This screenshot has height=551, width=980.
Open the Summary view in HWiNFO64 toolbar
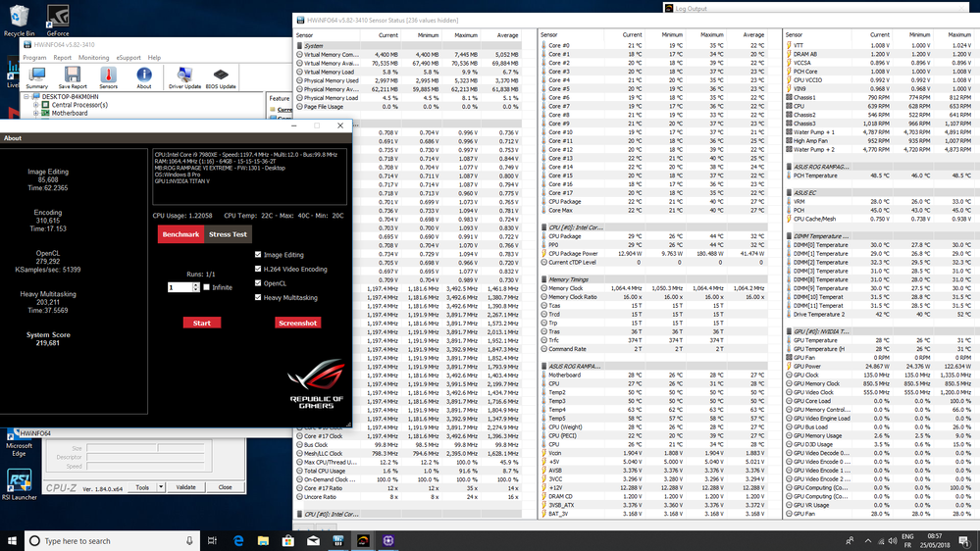click(x=37, y=78)
